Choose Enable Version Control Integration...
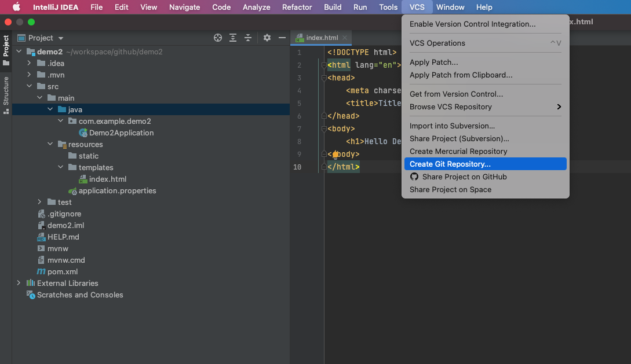Image resolution: width=631 pixels, height=364 pixels. (486, 24)
